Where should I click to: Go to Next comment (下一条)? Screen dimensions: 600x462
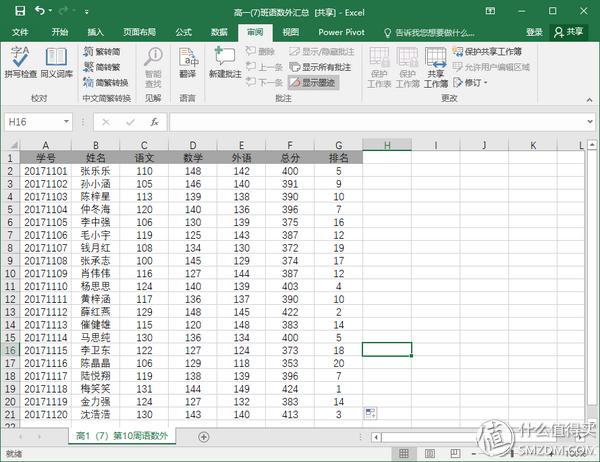pos(264,82)
